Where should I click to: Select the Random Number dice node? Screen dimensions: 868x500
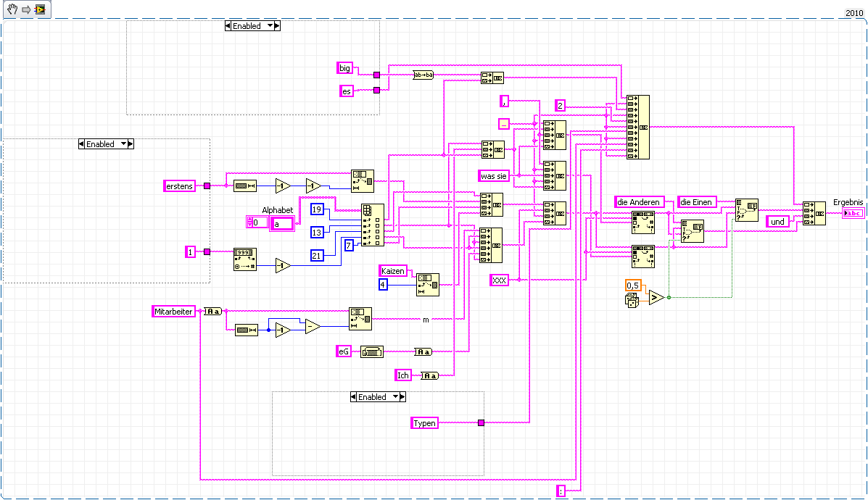(632, 300)
